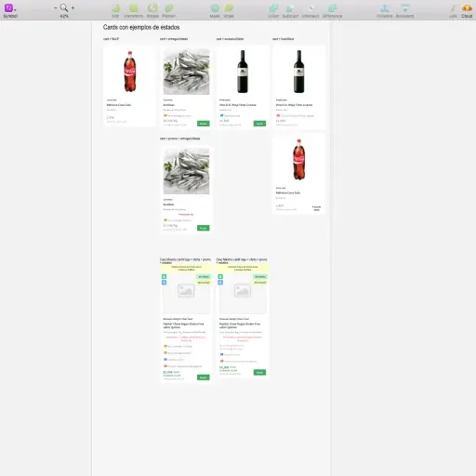476x476 pixels.
Task: Select the 'Cards con ejemplos de estados' heading
Action: point(141,27)
